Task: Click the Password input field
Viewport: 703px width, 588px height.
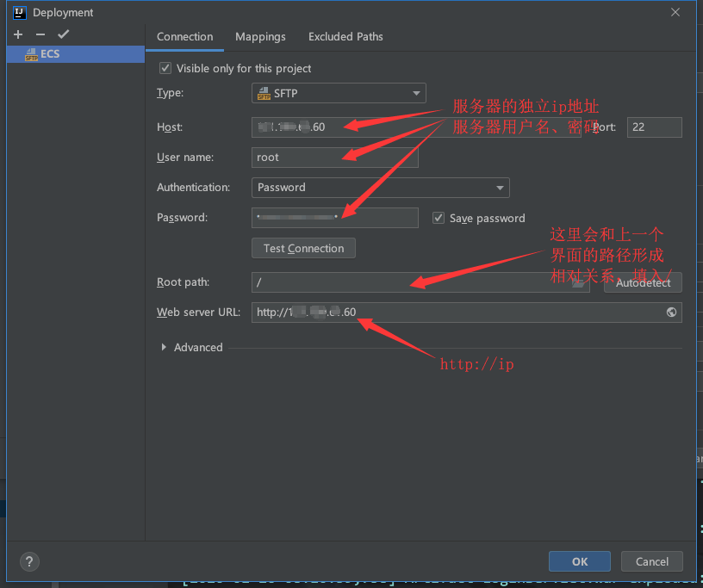Action: tap(335, 217)
